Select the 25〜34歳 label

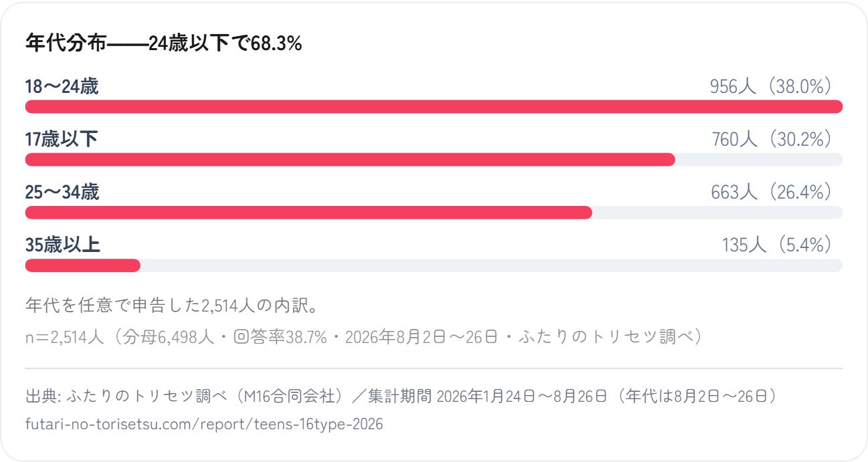coord(62,192)
